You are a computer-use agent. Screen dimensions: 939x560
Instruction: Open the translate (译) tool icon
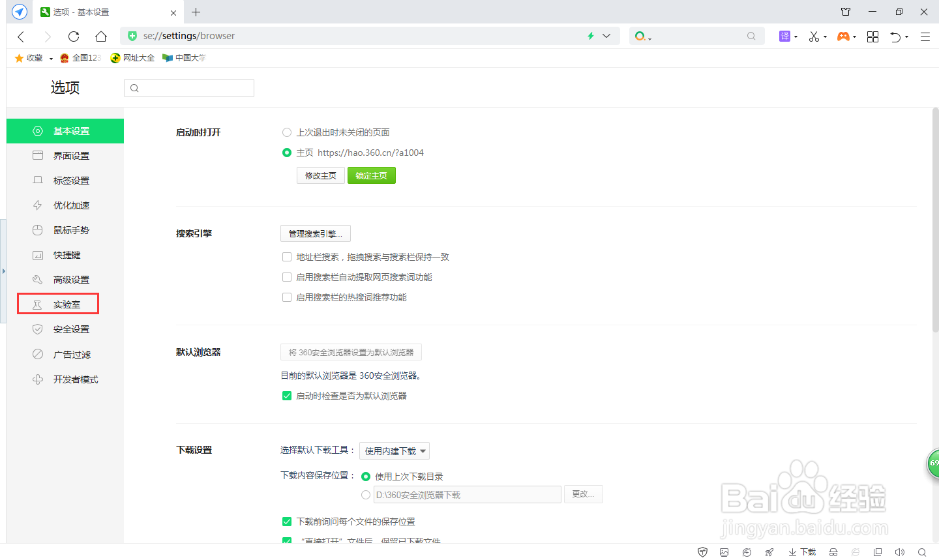784,37
